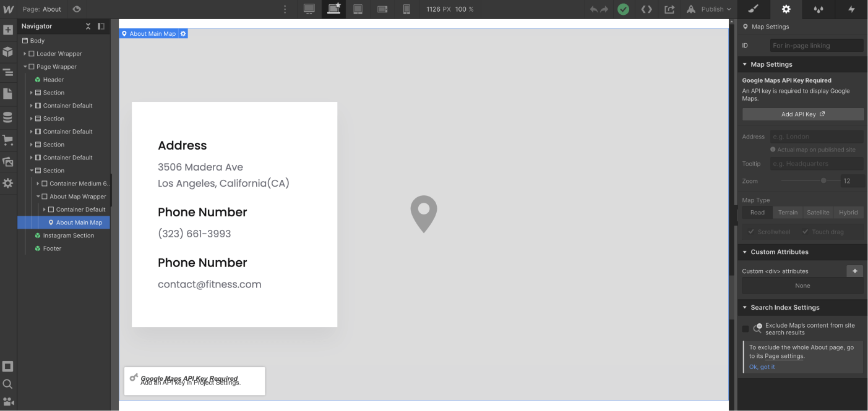The image size is (868, 411).
Task: Open the Assets panel
Action: [9, 161]
